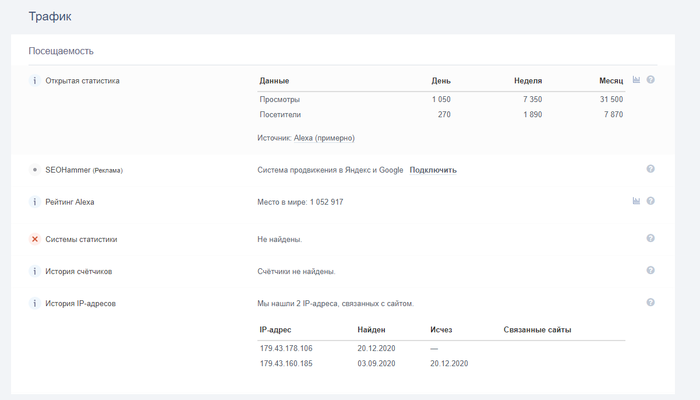
Task: Click the Месяц column header
Action: pyautogui.click(x=611, y=80)
